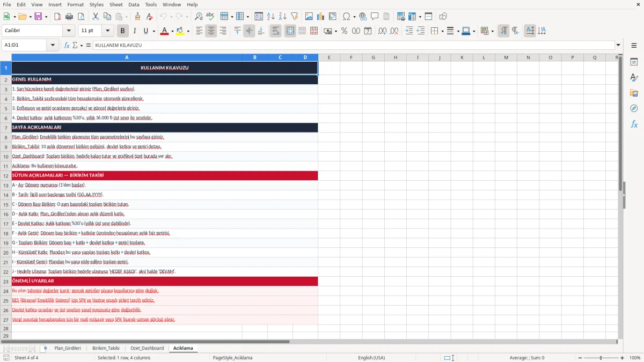Image resolution: width=644 pixels, height=362 pixels.
Task: Expand the formula bar
Action: 618,45
